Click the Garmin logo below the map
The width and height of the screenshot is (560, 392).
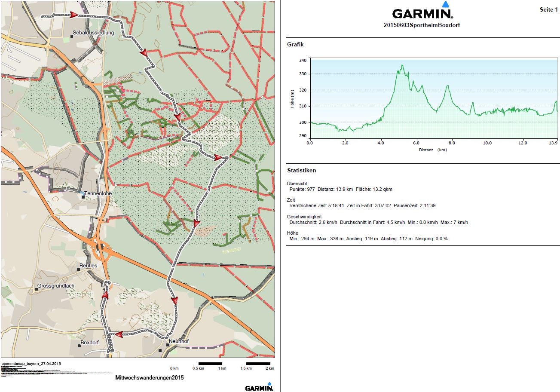tap(259, 387)
